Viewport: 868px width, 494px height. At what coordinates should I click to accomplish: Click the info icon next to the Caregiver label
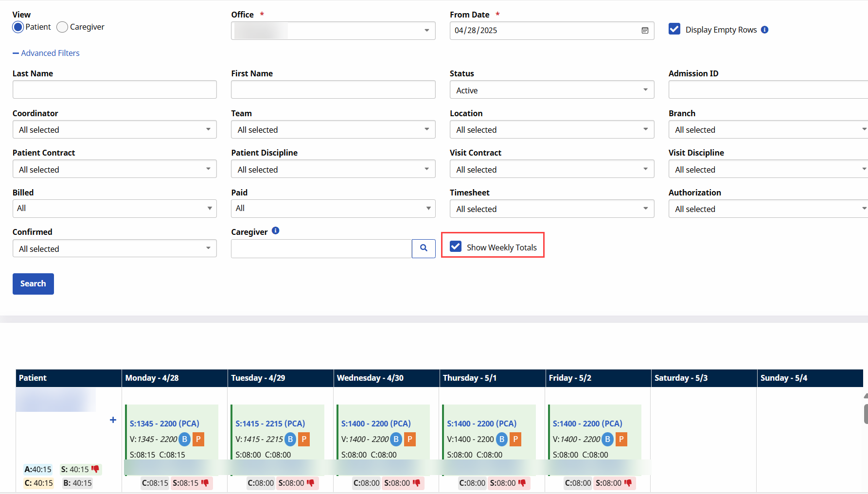tap(276, 231)
